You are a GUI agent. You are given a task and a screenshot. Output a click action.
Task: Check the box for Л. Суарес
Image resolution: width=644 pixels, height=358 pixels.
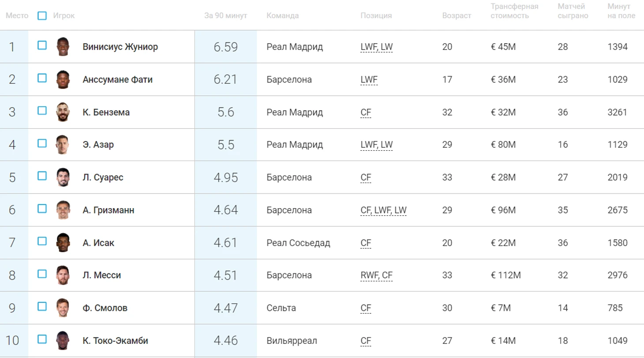pos(42,176)
